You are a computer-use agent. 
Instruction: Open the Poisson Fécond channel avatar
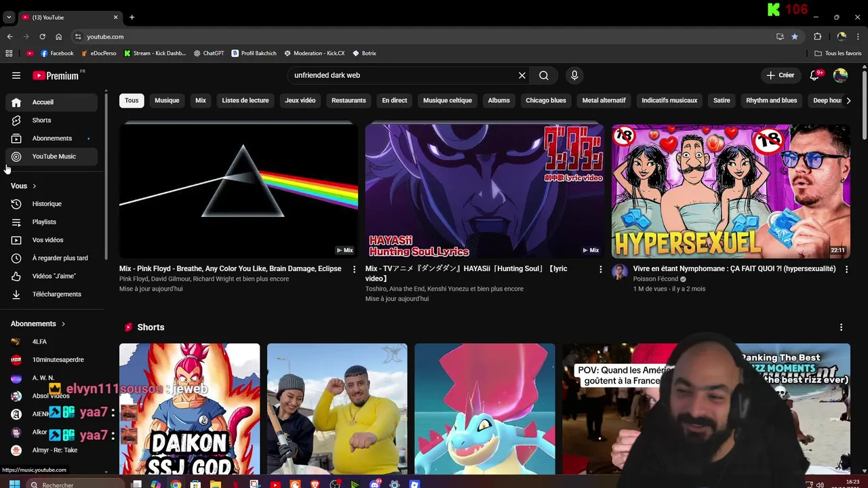620,272
